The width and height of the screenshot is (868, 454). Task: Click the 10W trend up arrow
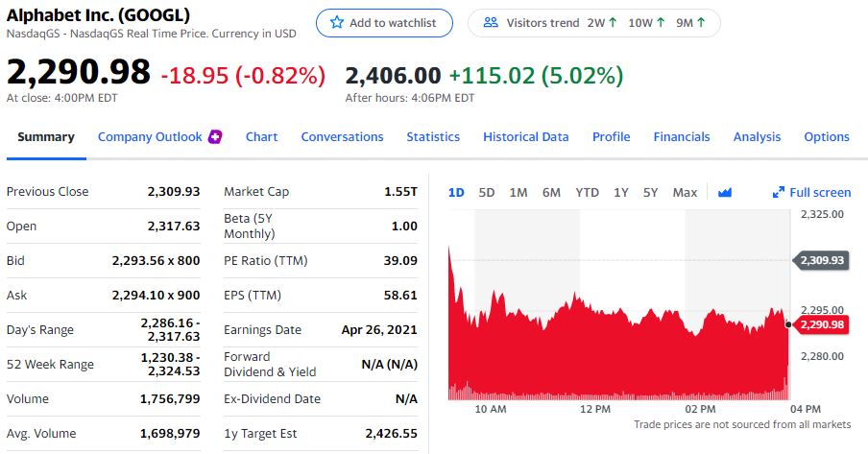660,23
